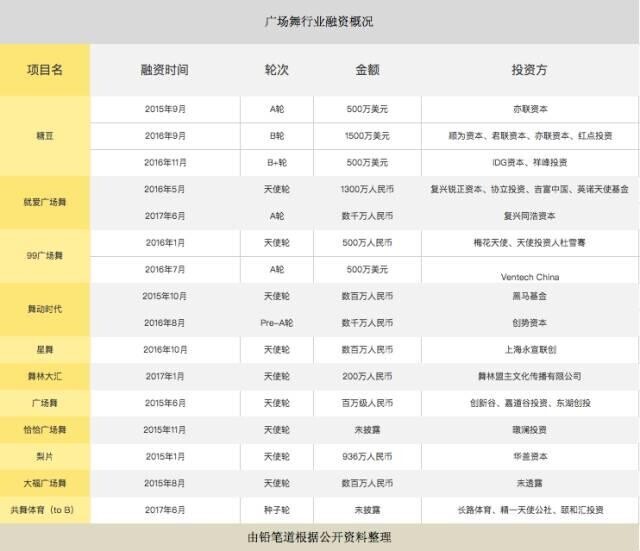Click the 项目名 column header

coord(45,70)
